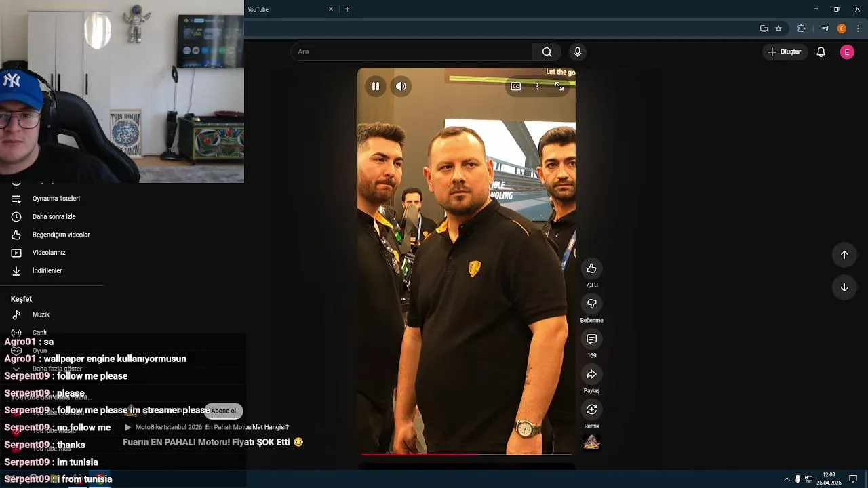Pause the Shorts video

point(375,86)
